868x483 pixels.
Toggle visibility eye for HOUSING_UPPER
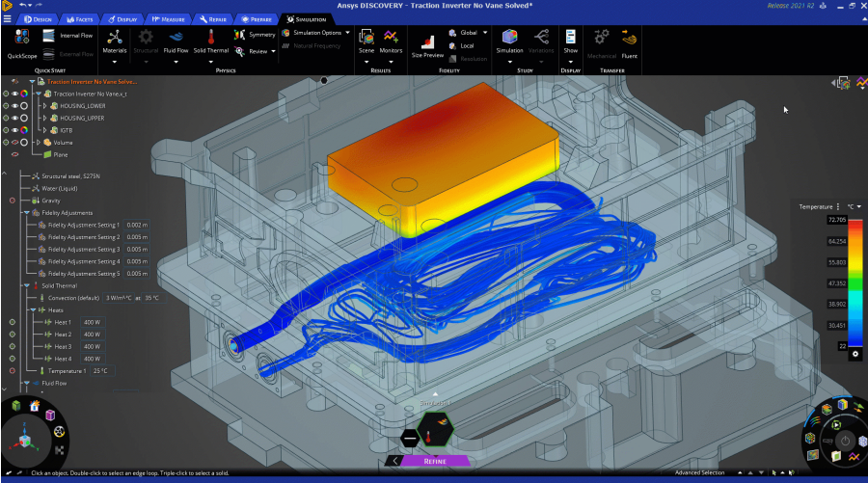tap(14, 118)
